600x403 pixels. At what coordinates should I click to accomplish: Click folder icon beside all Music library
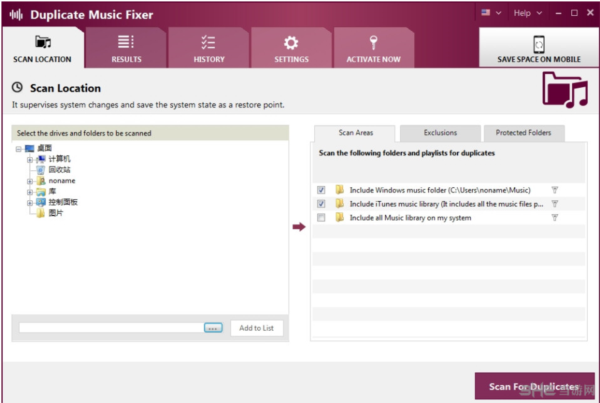click(x=339, y=217)
